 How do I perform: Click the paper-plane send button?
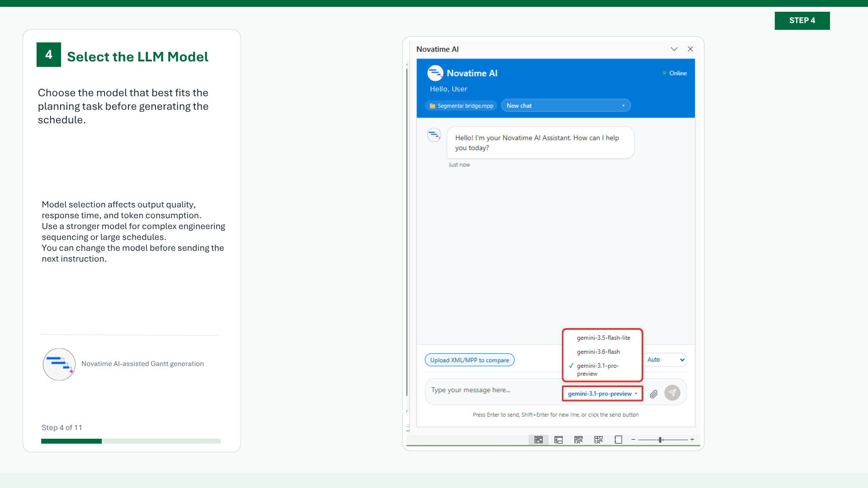coord(672,393)
